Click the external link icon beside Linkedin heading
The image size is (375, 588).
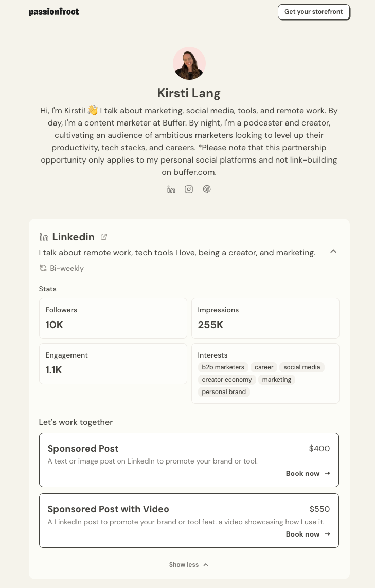click(x=104, y=237)
